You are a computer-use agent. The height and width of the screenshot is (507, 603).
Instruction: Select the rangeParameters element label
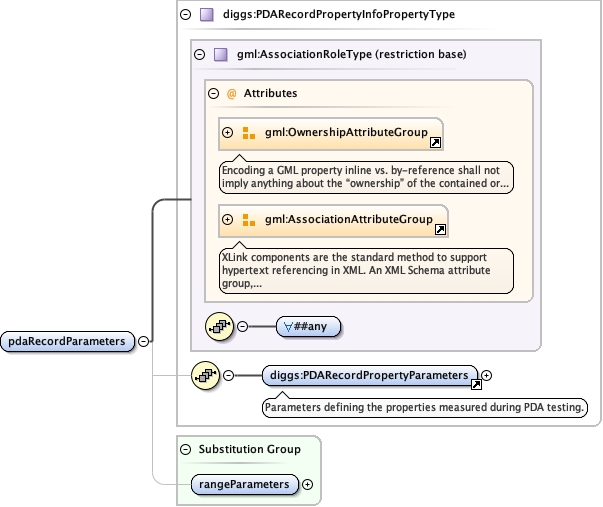click(243, 485)
